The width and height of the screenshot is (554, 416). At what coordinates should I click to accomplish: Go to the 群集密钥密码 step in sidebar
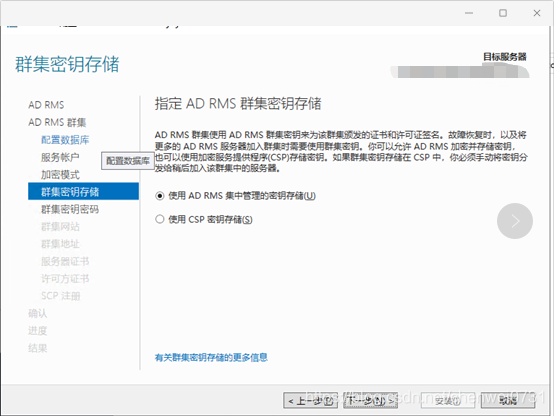tap(70, 209)
